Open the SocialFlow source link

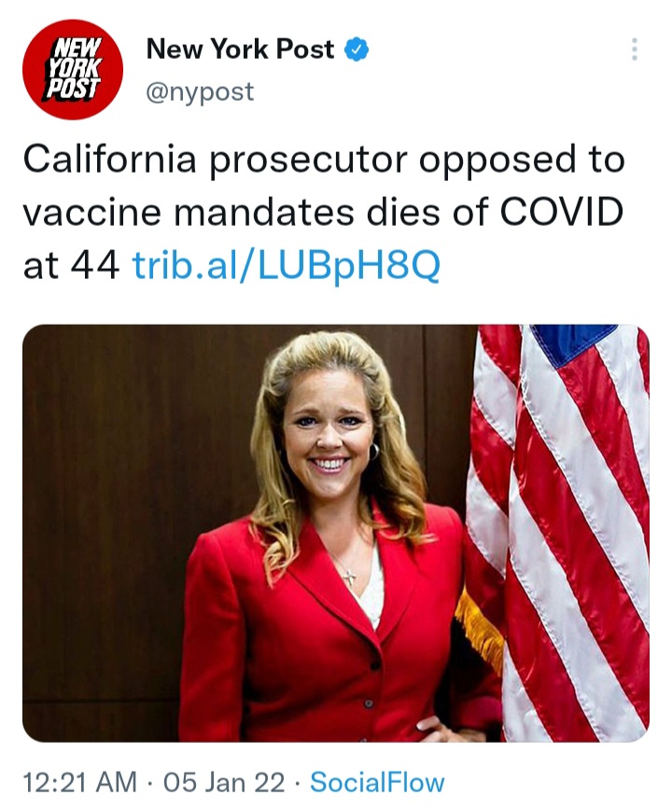(x=377, y=781)
